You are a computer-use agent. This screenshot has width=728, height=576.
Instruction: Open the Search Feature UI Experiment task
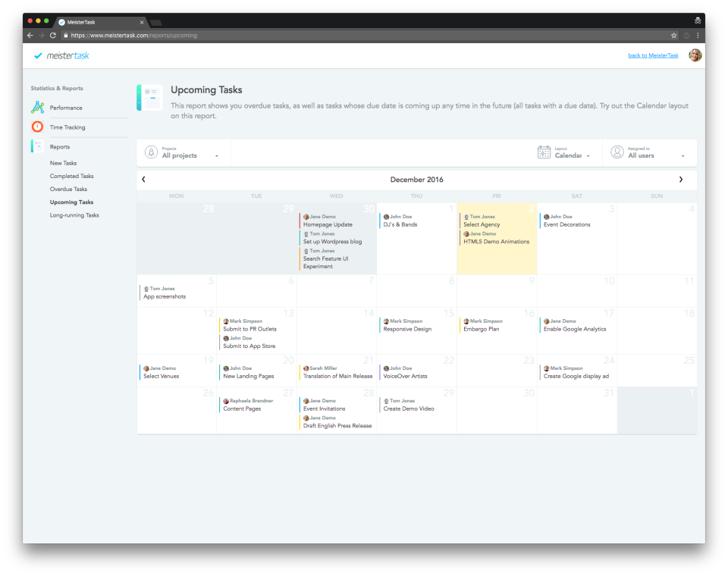tap(325, 263)
